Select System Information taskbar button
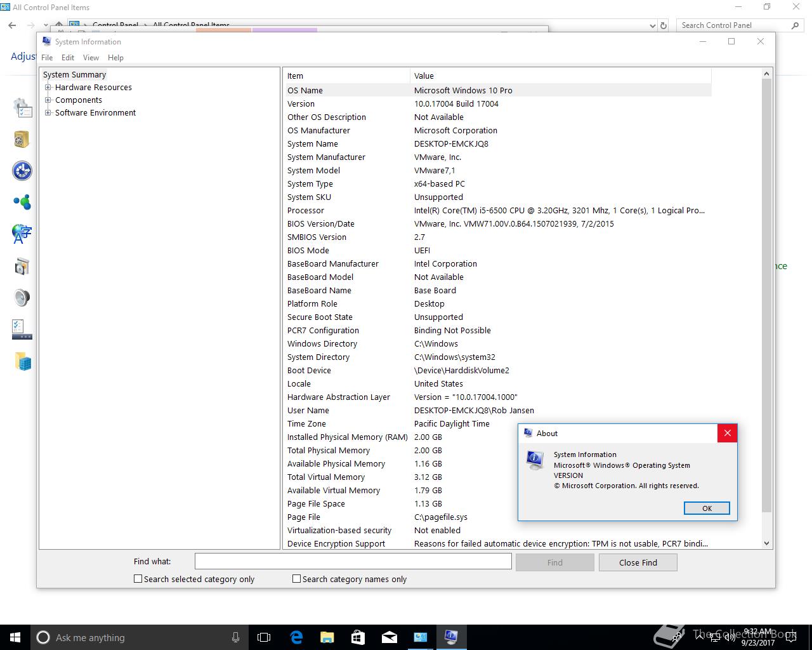 pyautogui.click(x=451, y=637)
